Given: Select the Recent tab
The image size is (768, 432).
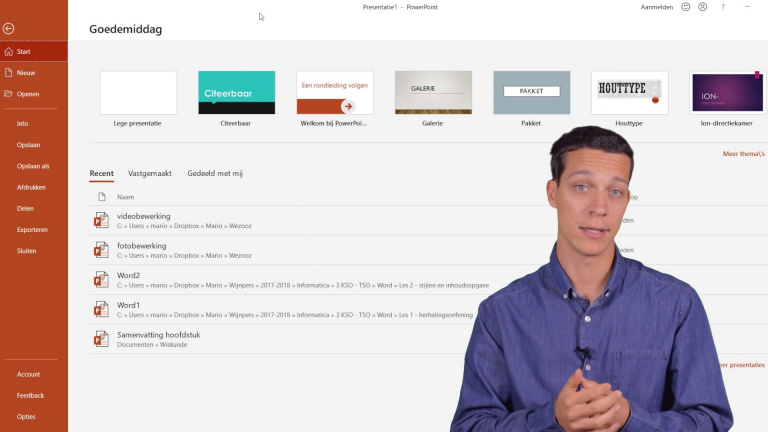Looking at the screenshot, I should 101,173.
